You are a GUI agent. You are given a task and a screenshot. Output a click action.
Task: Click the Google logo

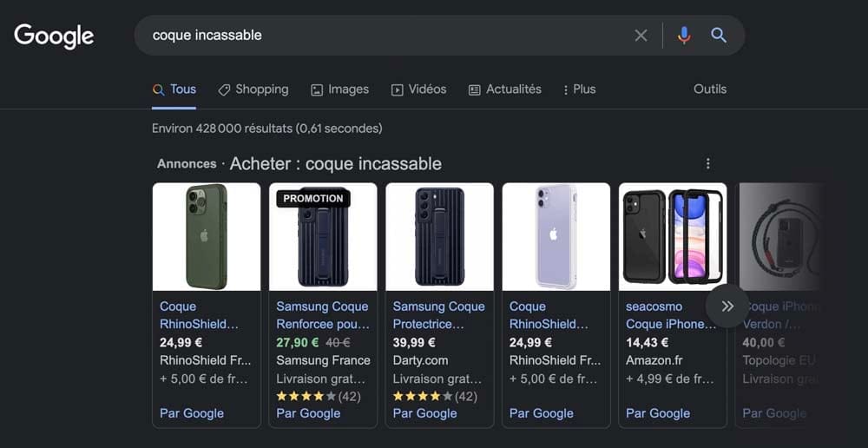point(54,36)
